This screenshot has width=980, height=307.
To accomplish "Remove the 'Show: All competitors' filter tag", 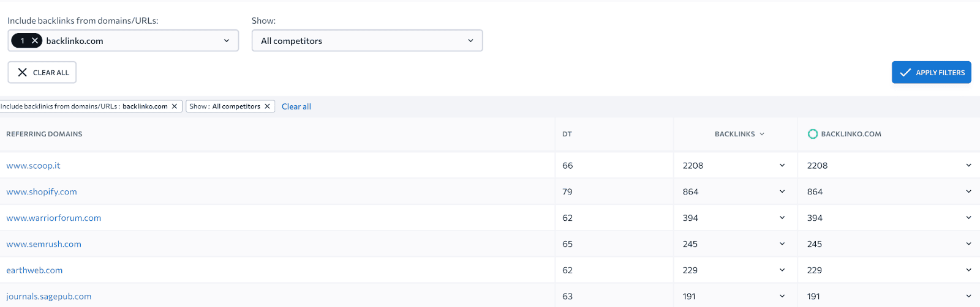I will [267, 106].
